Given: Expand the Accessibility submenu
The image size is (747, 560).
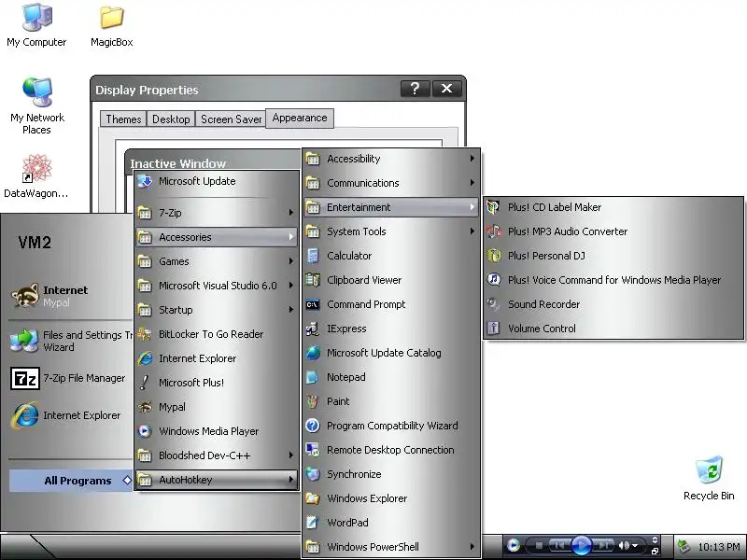Looking at the screenshot, I should (x=390, y=159).
